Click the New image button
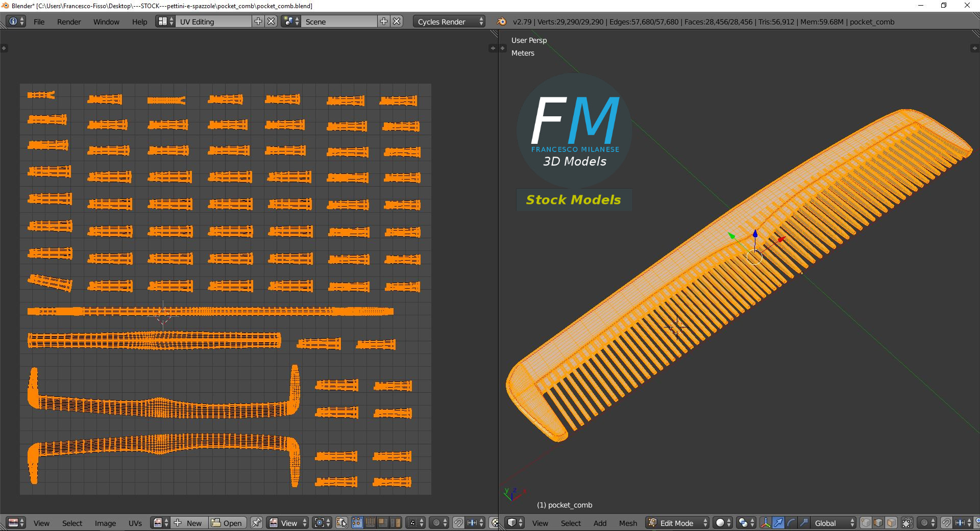The image size is (980, 531). coord(189,523)
